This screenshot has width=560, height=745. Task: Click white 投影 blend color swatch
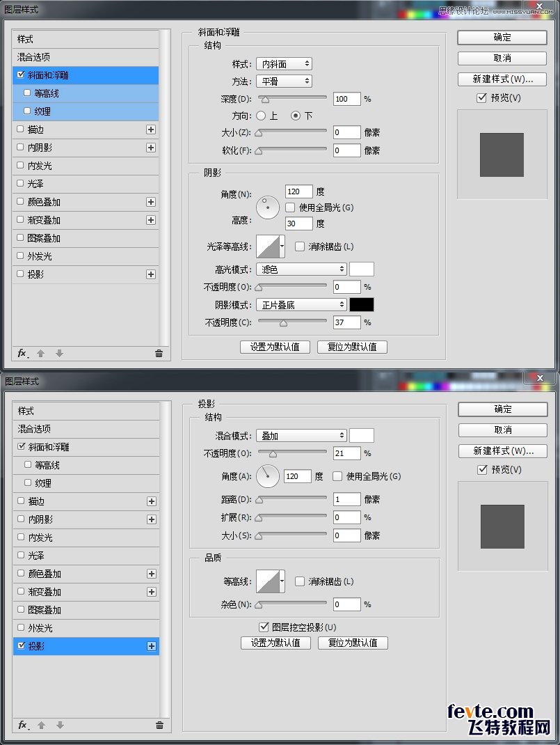tap(362, 436)
